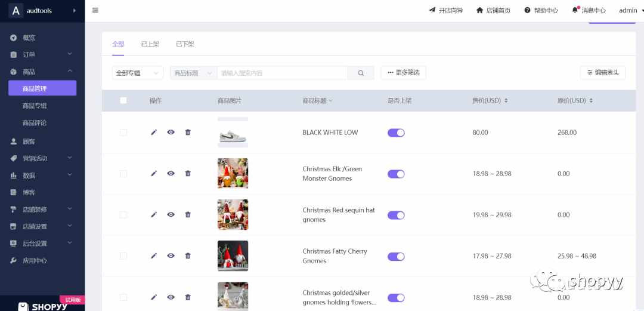Screen dimensions: 644x311
Task: Focus the product search input field
Action: (282, 73)
